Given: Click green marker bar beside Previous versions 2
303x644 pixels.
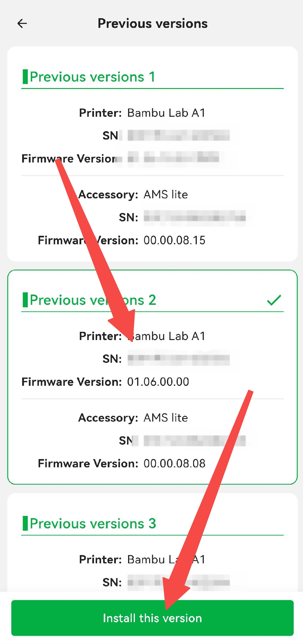Looking at the screenshot, I should click(25, 300).
